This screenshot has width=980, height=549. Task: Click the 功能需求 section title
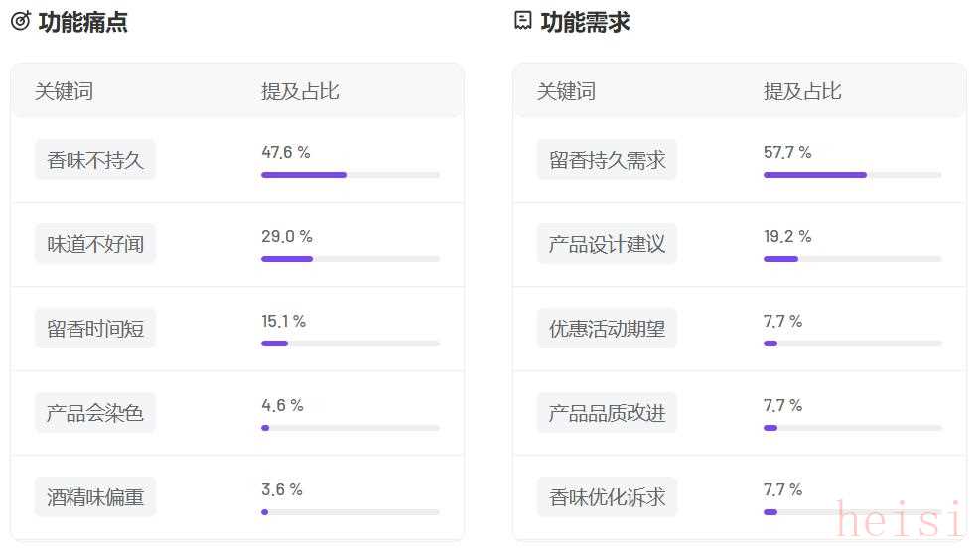(585, 22)
